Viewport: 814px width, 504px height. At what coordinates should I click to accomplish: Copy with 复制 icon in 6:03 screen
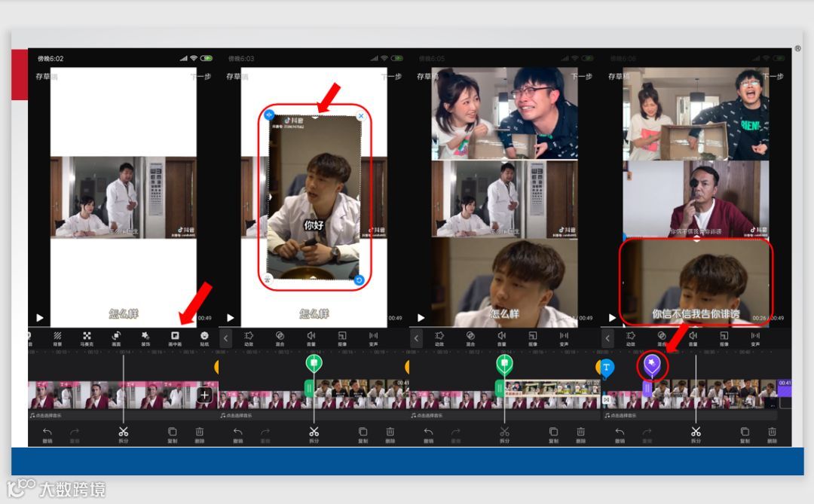[363, 435]
